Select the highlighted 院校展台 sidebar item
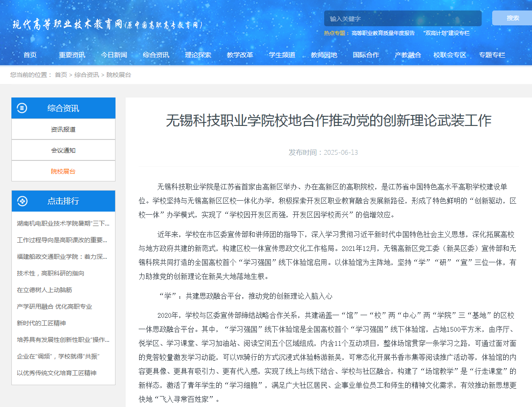This screenshot has width=532, height=407. [63, 171]
